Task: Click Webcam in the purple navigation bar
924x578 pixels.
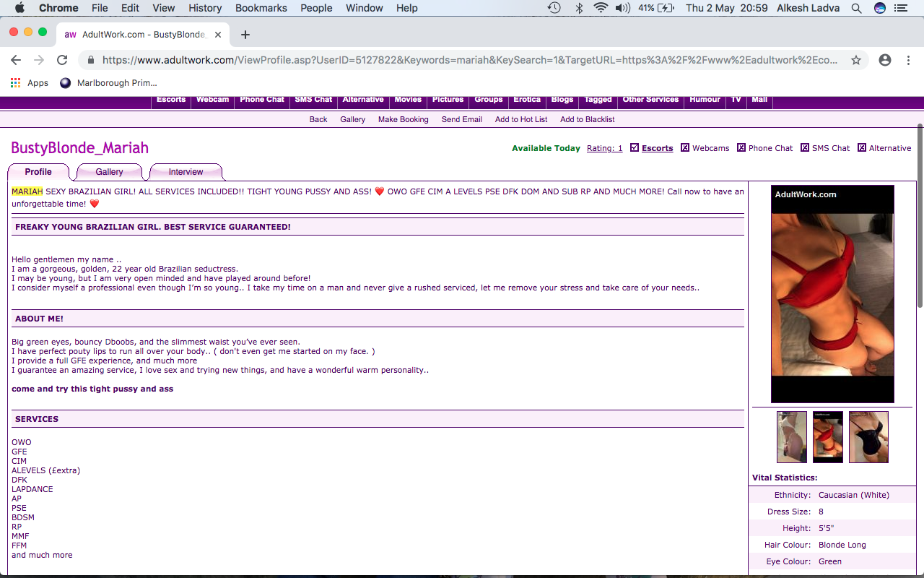Action: [213, 100]
